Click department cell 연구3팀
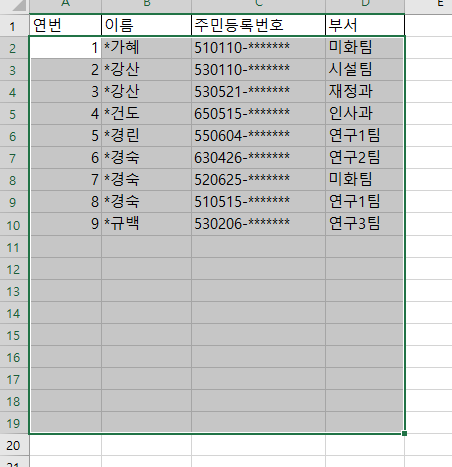This screenshot has height=467, width=452. click(365, 224)
